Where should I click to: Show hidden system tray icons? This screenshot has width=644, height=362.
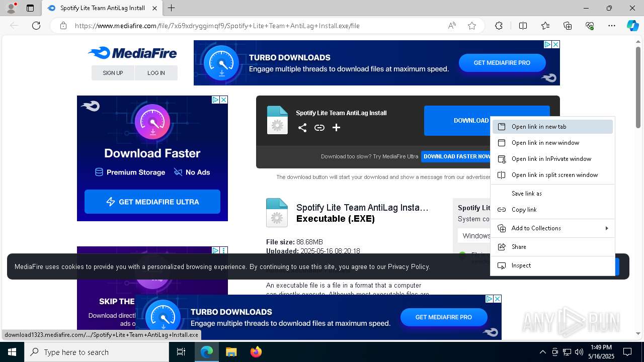click(x=542, y=352)
